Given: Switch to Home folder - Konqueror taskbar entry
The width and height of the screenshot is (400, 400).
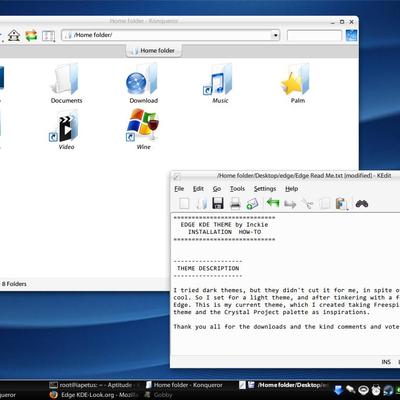Looking at the screenshot, I should 184,385.
